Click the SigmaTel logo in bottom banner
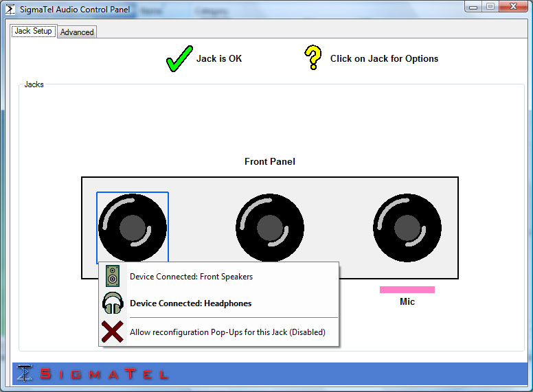The image size is (533, 392). pyautogui.click(x=93, y=373)
